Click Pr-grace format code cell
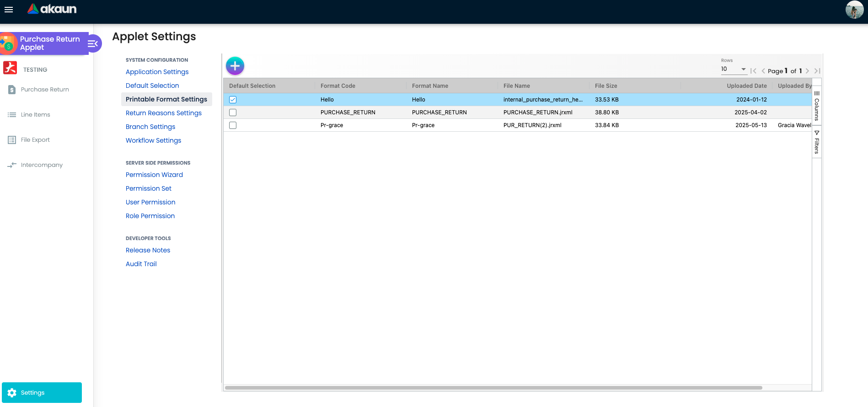 [332, 125]
